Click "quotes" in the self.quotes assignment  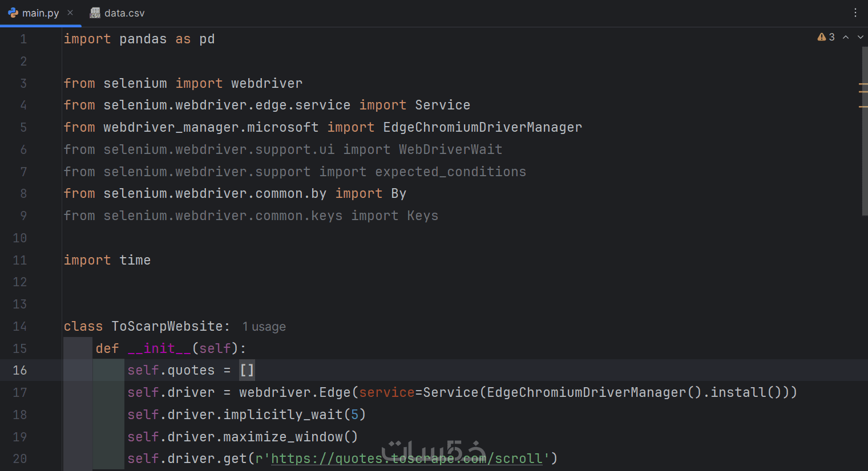tap(191, 370)
